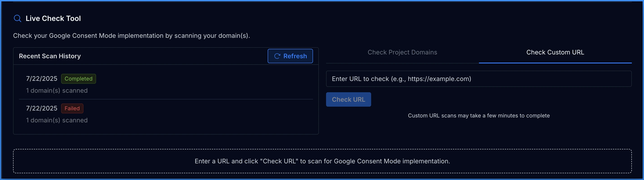The width and height of the screenshot is (644, 180).
Task: Click the circular arrow refresh icon
Action: coord(277,56)
